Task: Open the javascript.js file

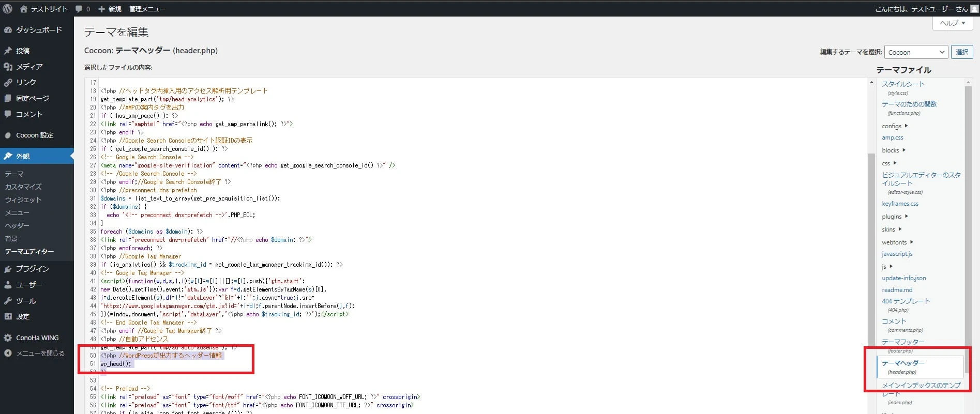Action: click(x=897, y=254)
